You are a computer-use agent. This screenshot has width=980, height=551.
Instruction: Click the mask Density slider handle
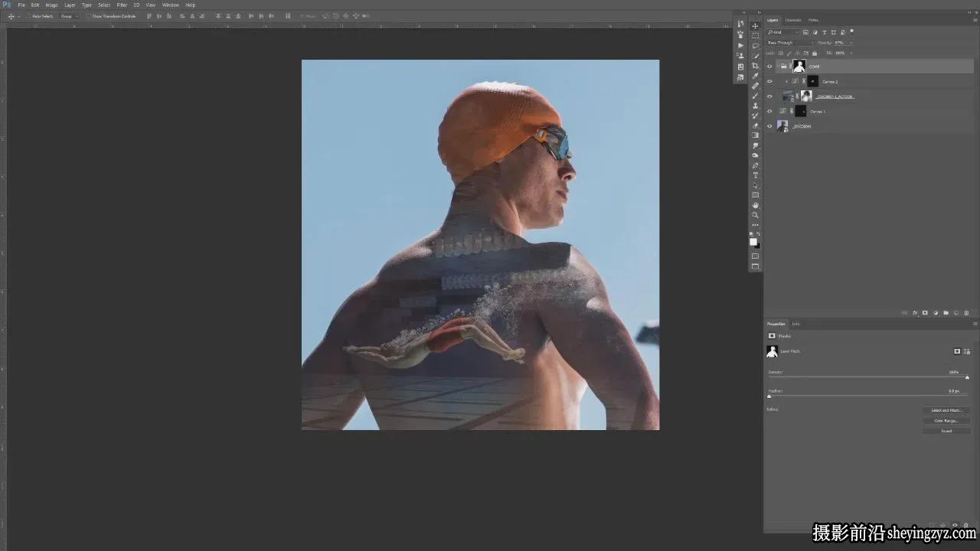pos(967,377)
